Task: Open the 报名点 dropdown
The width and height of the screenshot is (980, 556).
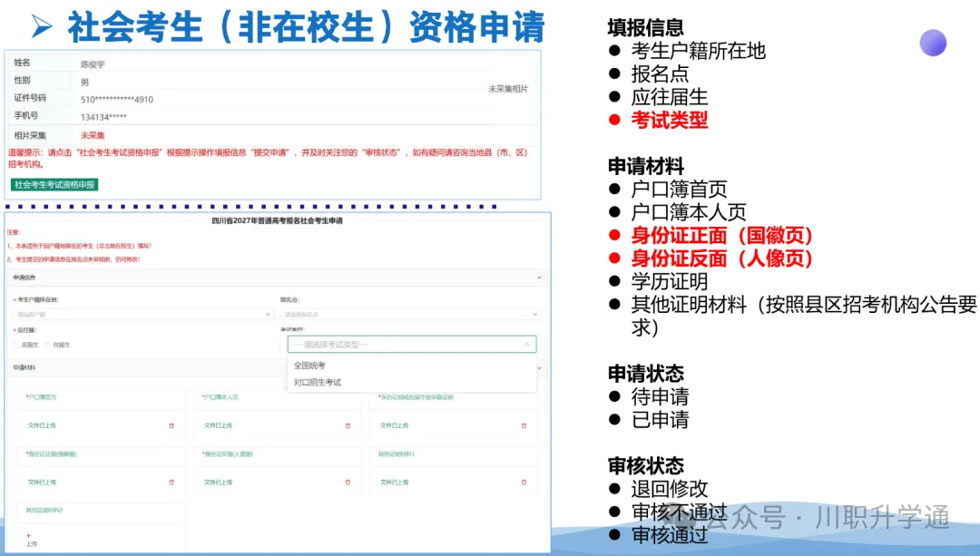Action: click(410, 314)
